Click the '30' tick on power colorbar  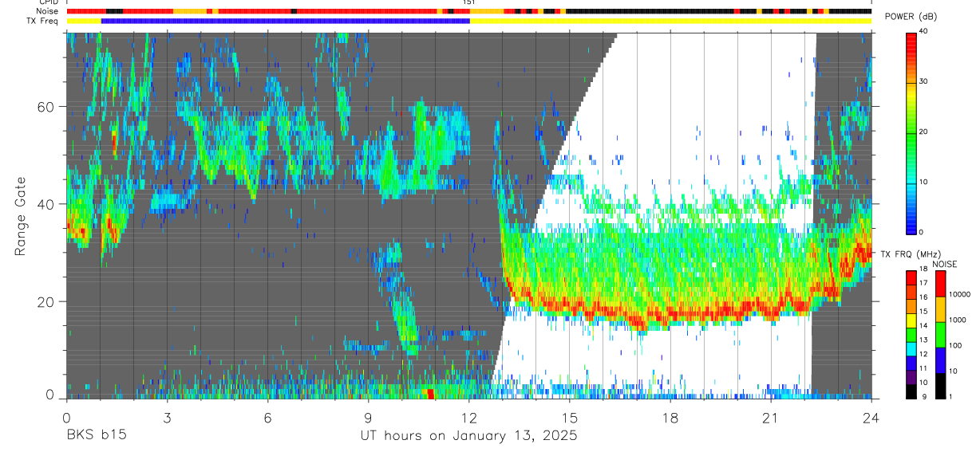point(923,82)
